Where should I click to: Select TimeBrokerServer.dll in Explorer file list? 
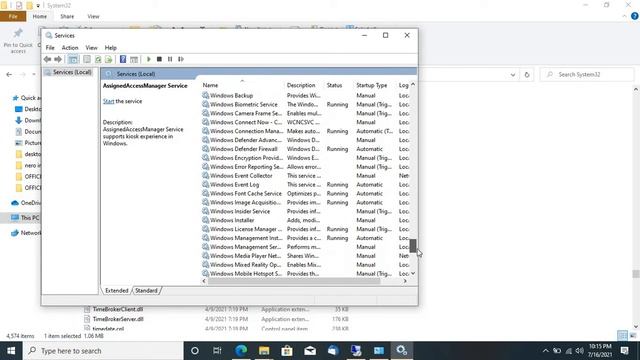(118, 319)
